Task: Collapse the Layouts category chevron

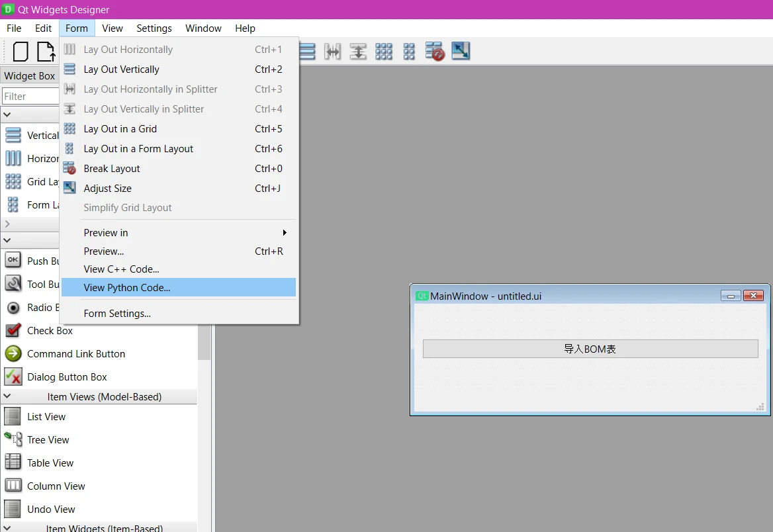Action: point(7,114)
